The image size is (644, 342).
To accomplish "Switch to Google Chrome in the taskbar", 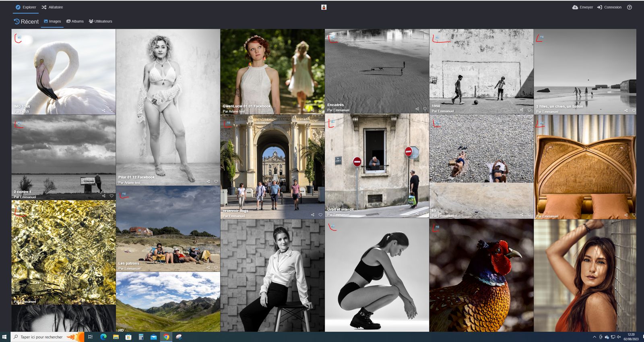I will [166, 337].
